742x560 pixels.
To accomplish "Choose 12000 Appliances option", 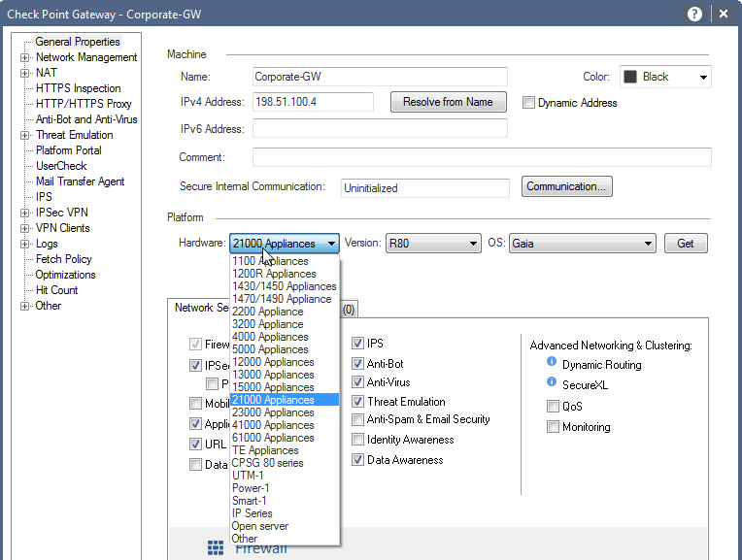I will [285, 362].
